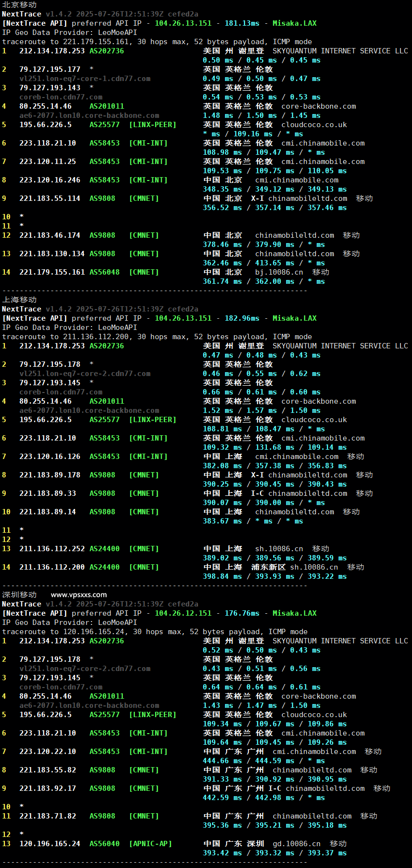
Task: Select the 378.46 ms latency value
Action: [x=222, y=245]
